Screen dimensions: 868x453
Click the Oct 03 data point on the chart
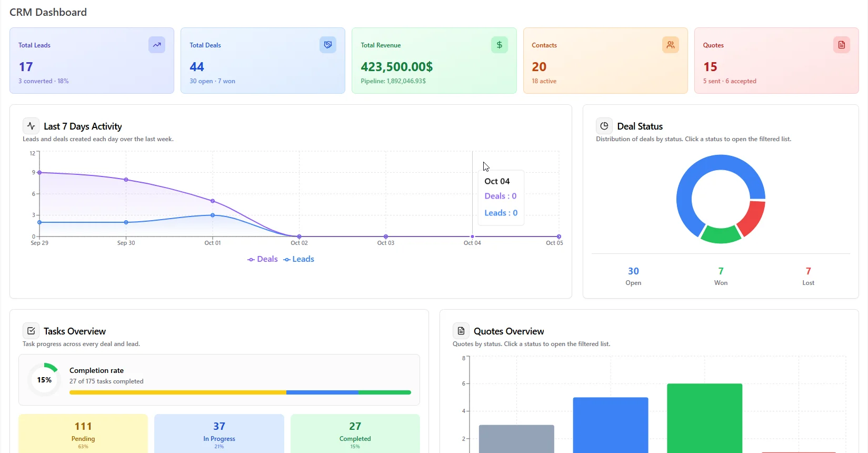tap(386, 237)
